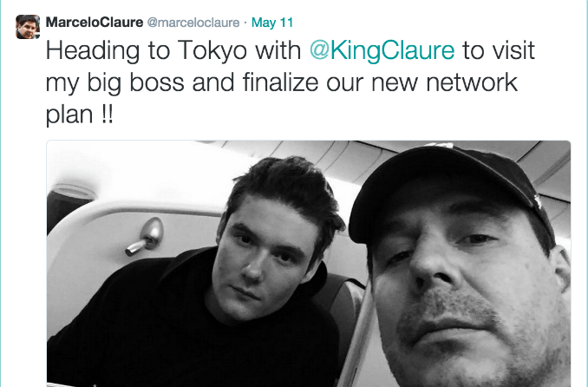Click the overhead reading light in the photo
588x387 pixels.
pyautogui.click(x=146, y=236)
